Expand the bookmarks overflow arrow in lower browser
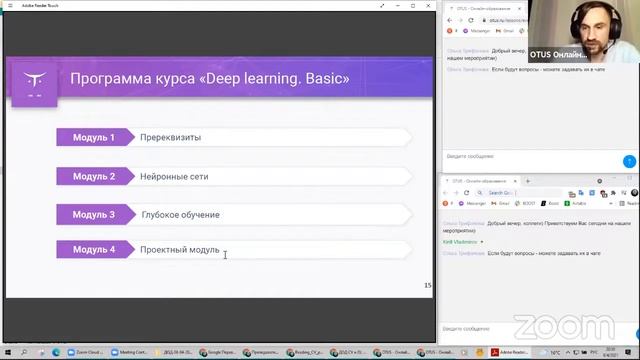 [611, 203]
